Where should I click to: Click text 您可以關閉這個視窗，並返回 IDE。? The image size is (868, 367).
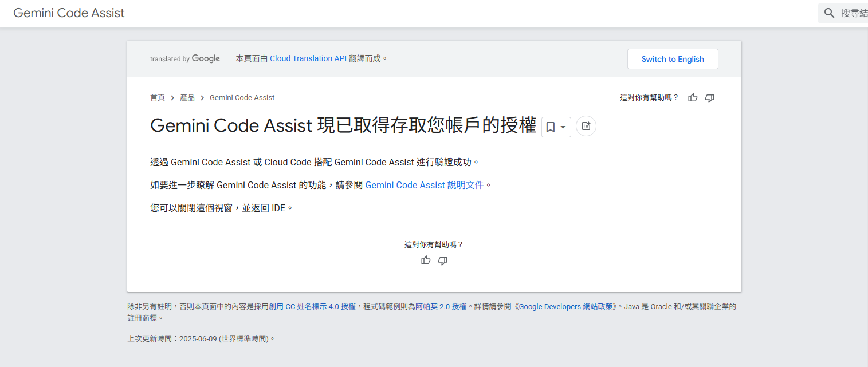pos(222,208)
